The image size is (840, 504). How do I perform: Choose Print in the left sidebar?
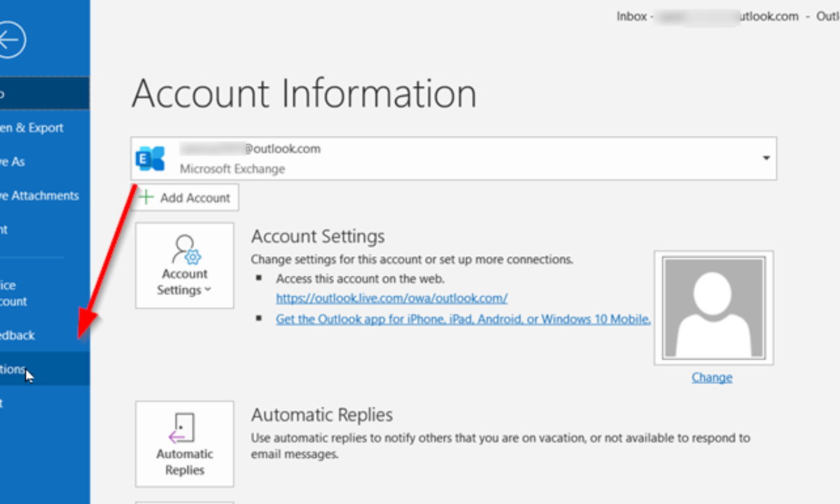pos(7,230)
